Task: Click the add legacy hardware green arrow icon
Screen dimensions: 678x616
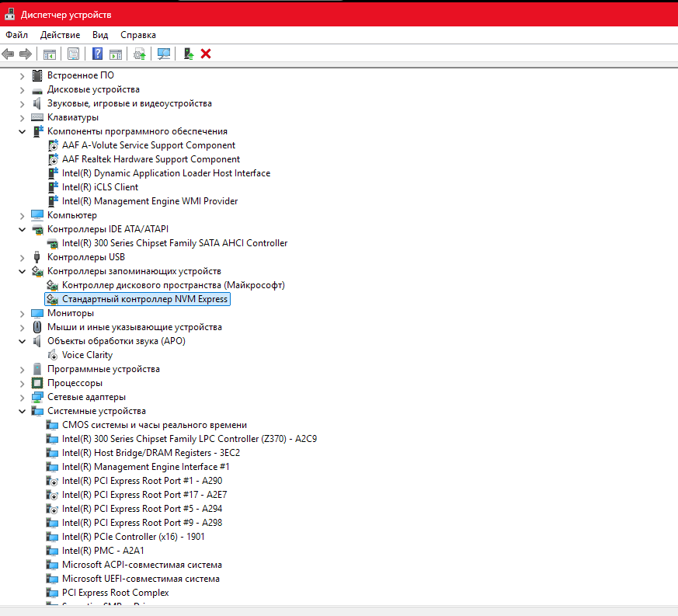Action: 188,54
